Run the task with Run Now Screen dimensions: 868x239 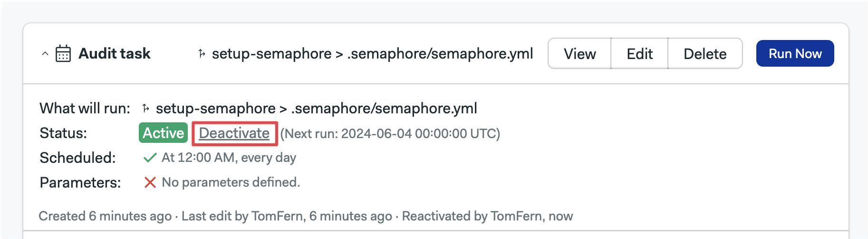795,53
